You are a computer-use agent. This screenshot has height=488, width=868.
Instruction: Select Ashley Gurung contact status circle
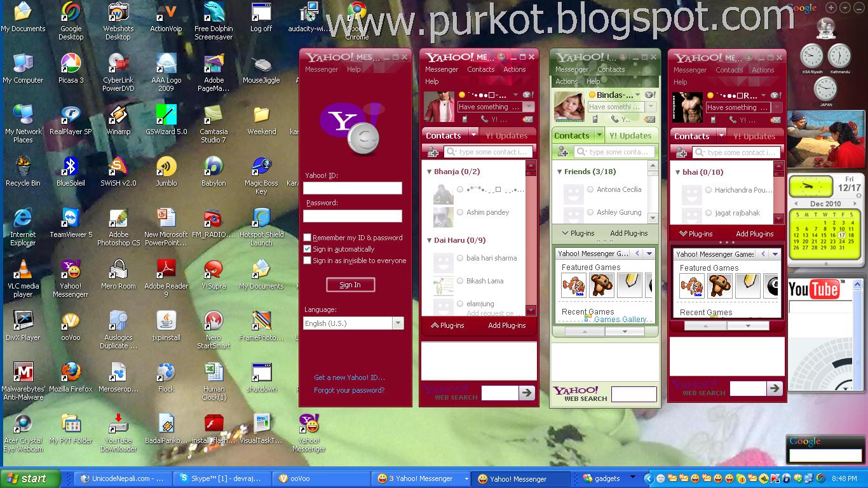(590, 212)
